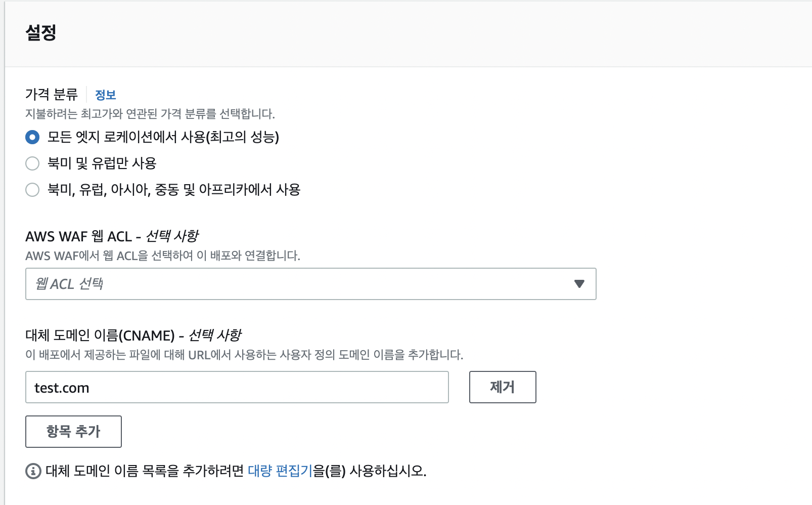Image resolution: width=812 pixels, height=505 pixels.
Task: Click the 설정 section heading
Action: [x=41, y=33]
